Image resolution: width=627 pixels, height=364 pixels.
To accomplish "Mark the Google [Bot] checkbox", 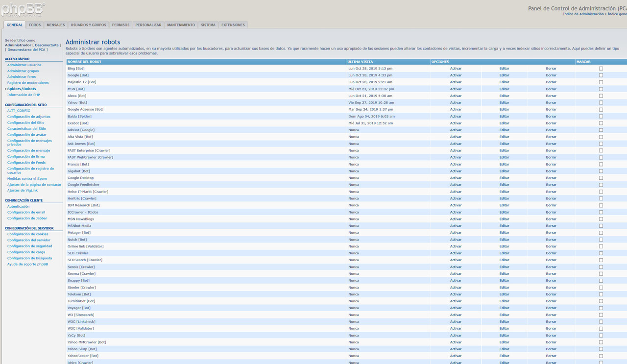I will [x=601, y=75].
